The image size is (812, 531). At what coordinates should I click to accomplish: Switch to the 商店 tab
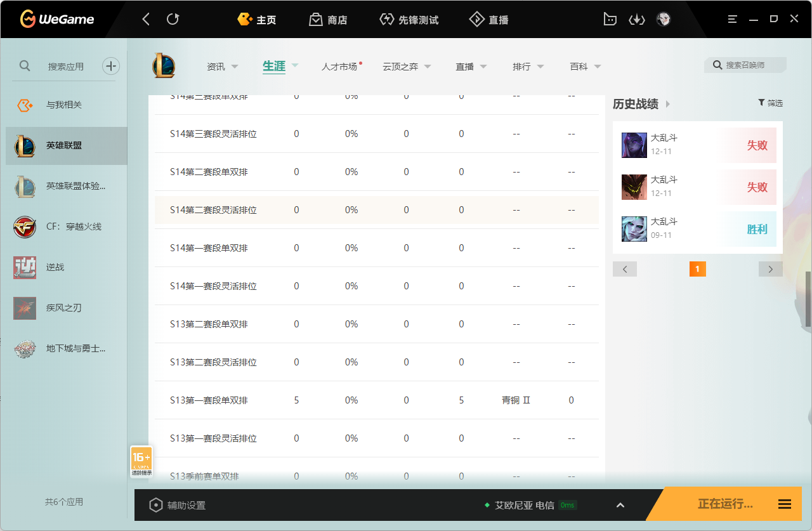[329, 20]
